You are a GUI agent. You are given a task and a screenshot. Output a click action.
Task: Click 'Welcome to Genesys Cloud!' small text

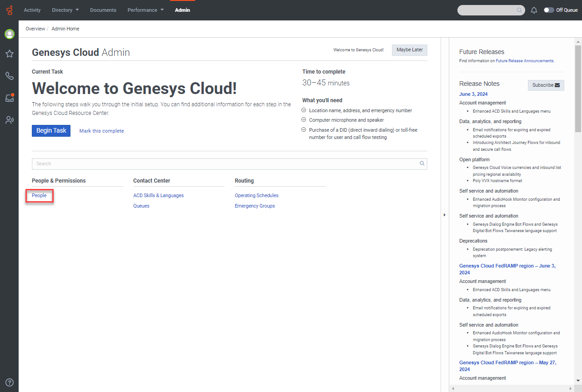(x=358, y=50)
